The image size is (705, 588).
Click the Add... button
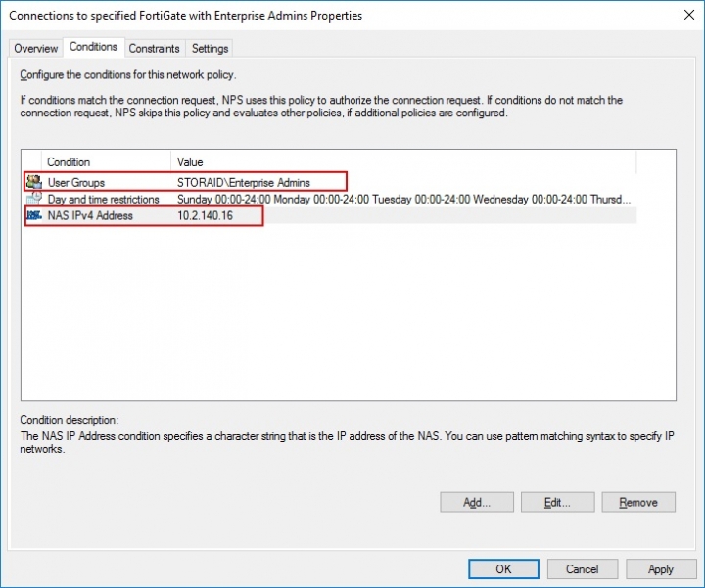(477, 502)
